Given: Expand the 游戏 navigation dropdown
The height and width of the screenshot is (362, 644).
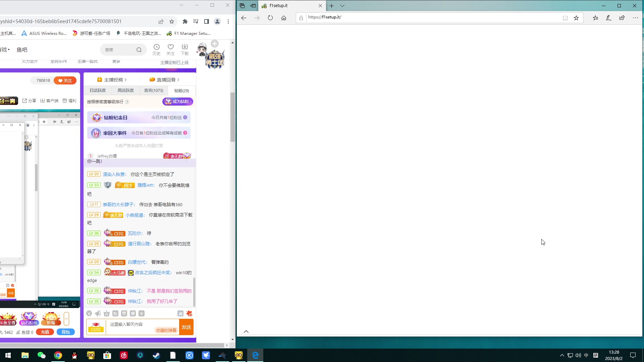Looking at the screenshot, I should pos(5,50).
